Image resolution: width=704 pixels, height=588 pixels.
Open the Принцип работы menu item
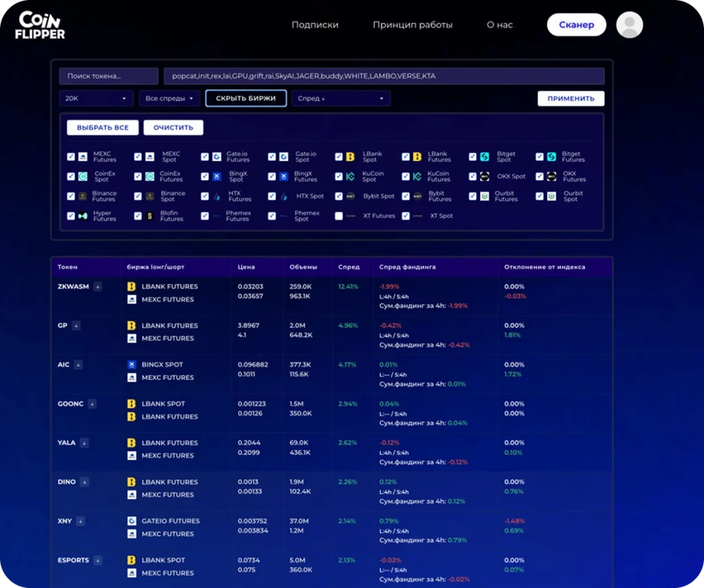coord(412,25)
